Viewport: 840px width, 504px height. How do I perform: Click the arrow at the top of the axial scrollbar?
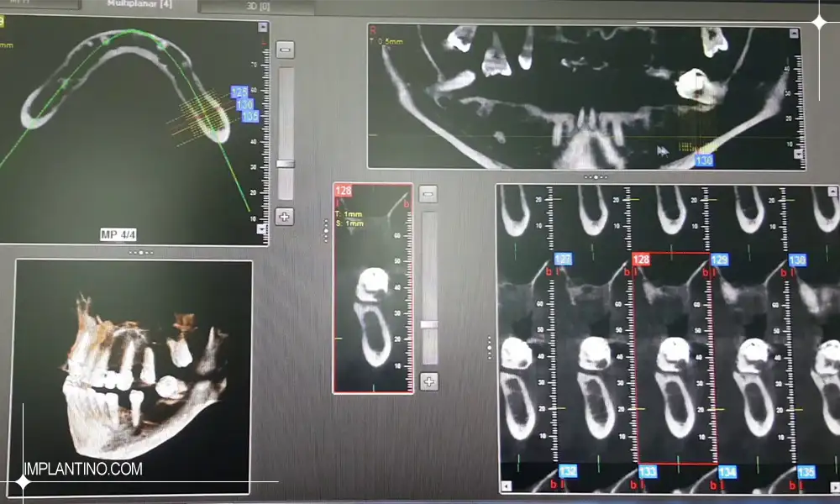pos(261,25)
